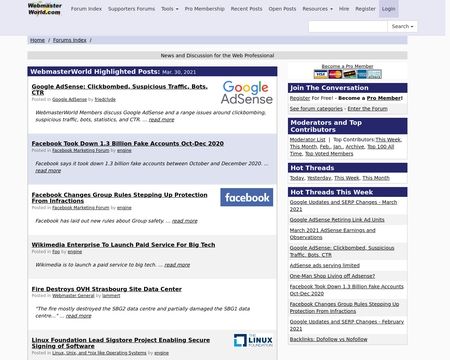Image resolution: width=450 pixels, height=360 pixels.
Task: Show Hot Threads for Today
Action: 297,178
